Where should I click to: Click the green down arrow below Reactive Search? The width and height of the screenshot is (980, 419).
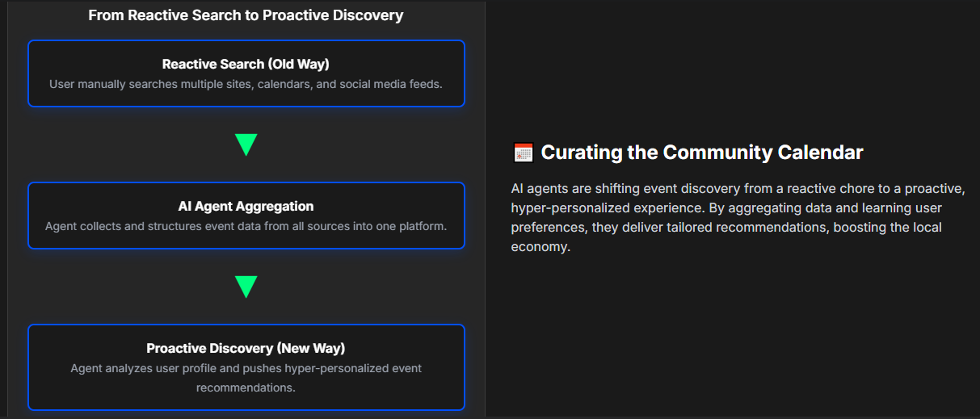tap(246, 145)
